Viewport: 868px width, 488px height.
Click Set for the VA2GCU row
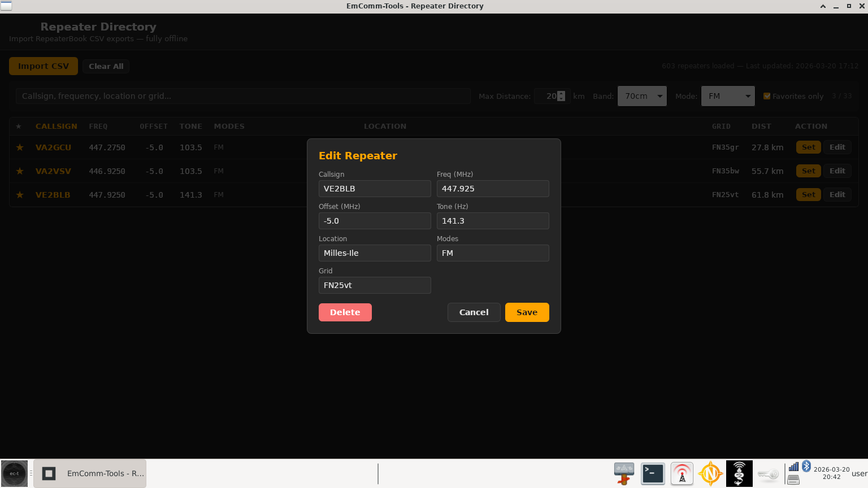[x=809, y=147]
